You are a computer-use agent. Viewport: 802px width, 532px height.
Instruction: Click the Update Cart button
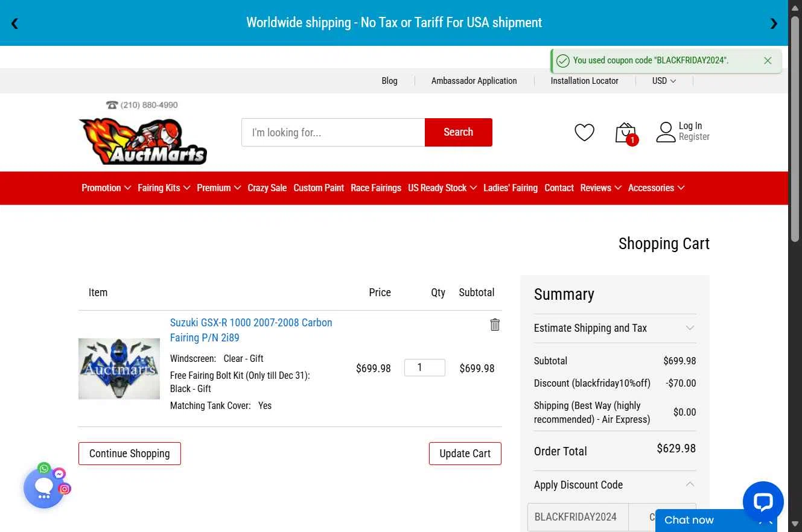(x=465, y=454)
